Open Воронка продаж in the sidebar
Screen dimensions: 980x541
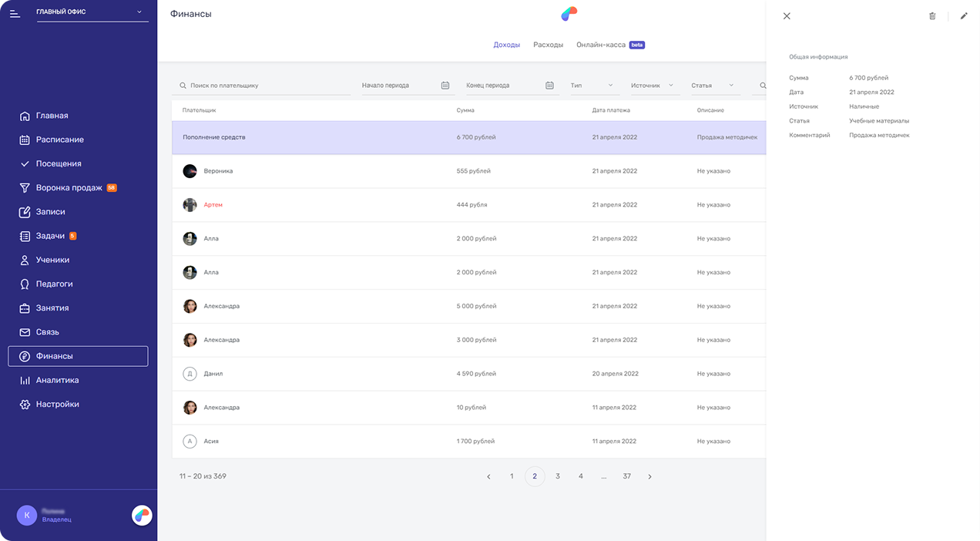click(x=69, y=188)
